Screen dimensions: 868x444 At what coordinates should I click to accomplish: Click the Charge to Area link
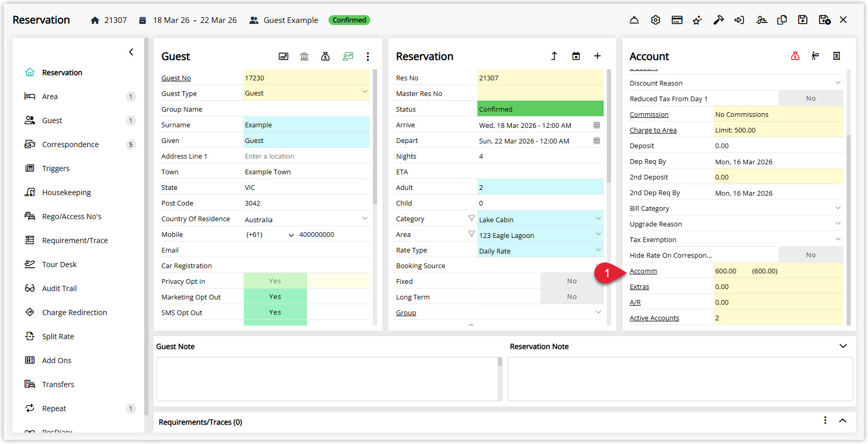coord(653,130)
